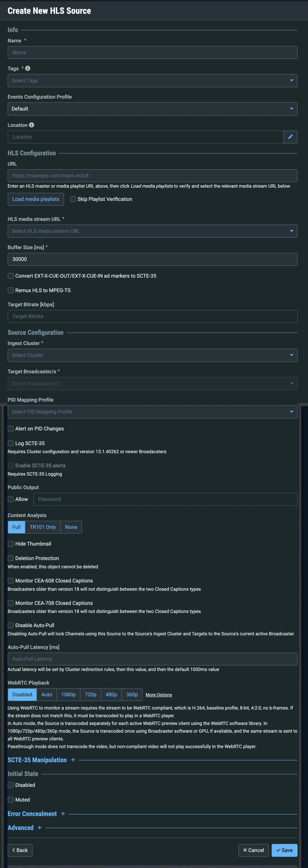Image resolution: width=308 pixels, height=868 pixels.
Task: Click the Tags info icon
Action: [28, 68]
